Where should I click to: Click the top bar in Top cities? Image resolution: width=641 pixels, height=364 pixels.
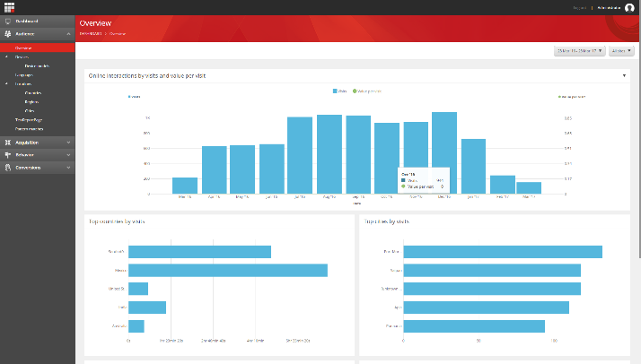[503, 252]
